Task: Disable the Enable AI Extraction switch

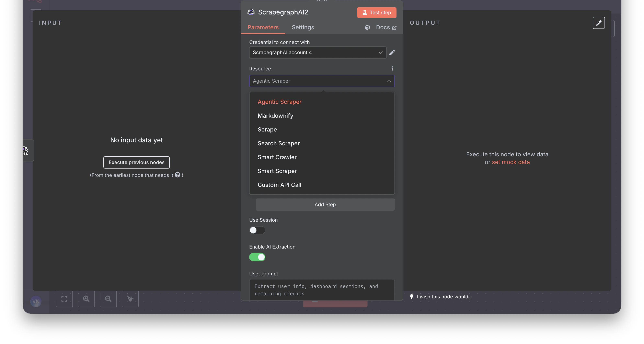Action: click(x=257, y=257)
